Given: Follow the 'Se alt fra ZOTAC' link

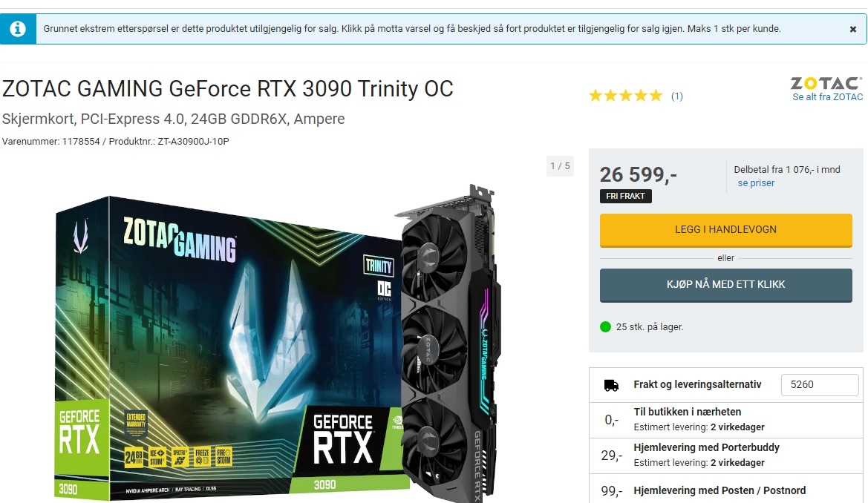Looking at the screenshot, I should pos(828,97).
